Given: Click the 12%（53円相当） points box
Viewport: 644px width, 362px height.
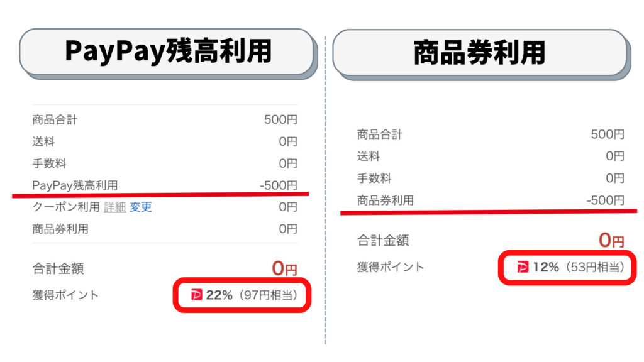Looking at the screenshot, I should click(567, 268).
